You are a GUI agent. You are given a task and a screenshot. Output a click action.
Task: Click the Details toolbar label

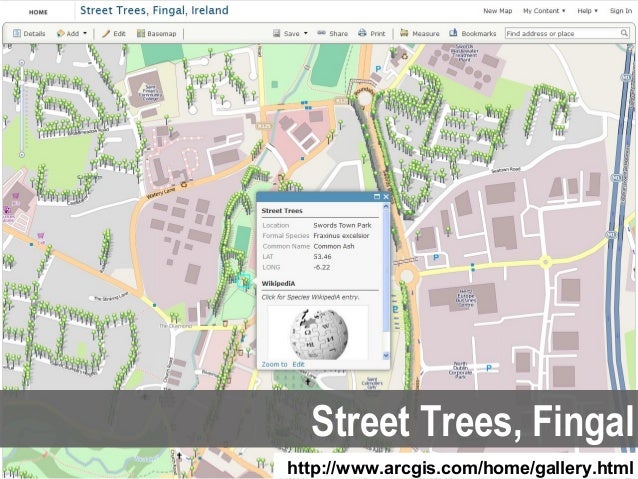(x=34, y=34)
